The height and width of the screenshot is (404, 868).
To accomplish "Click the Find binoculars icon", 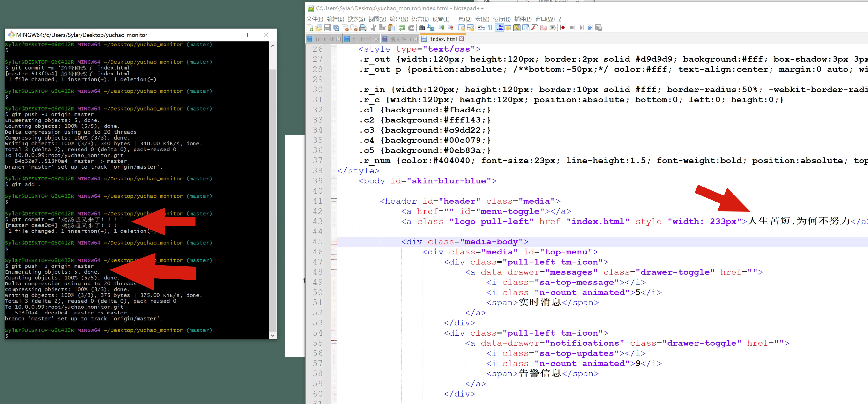I will point(421,28).
